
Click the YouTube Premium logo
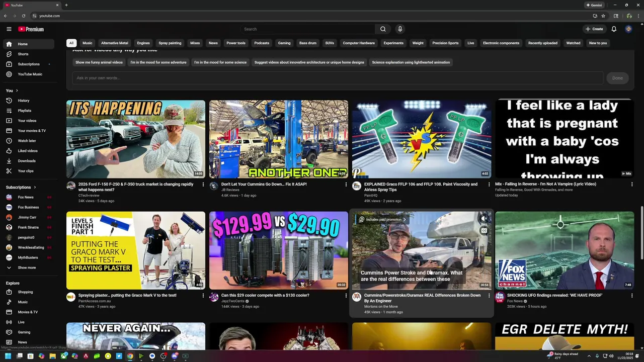[31, 29]
